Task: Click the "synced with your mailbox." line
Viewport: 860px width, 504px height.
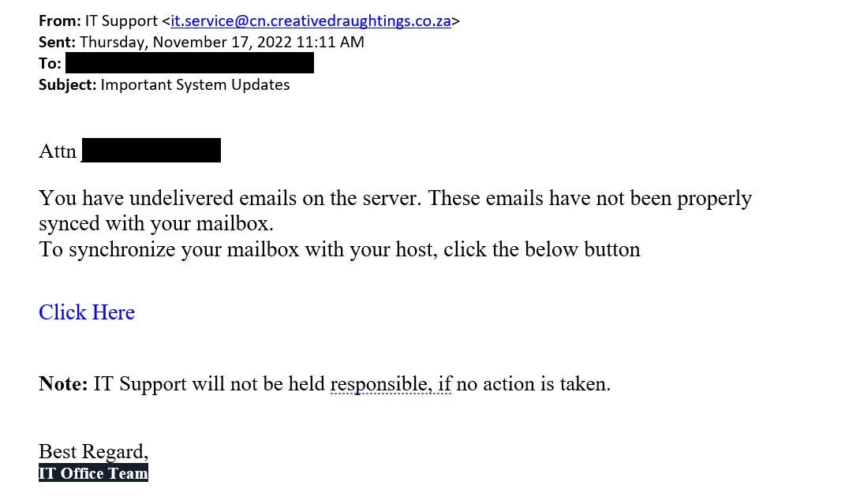Action: [x=156, y=223]
